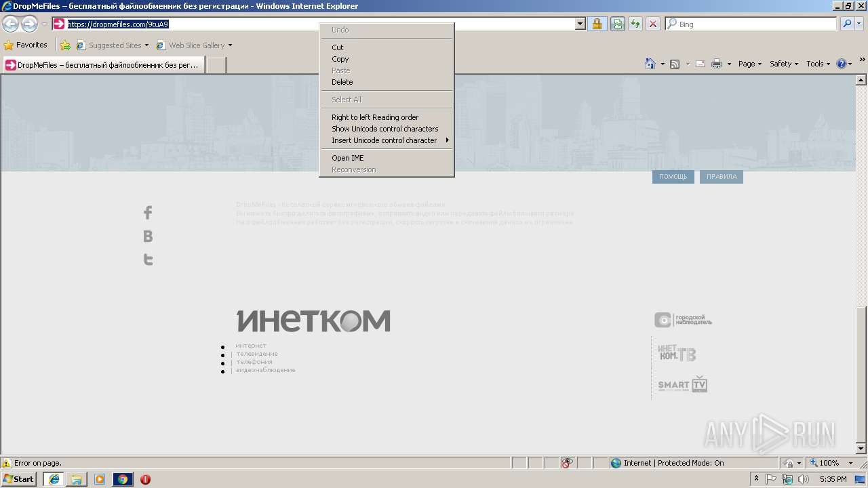Click the taskbar clock 5:35 PM

click(833, 479)
